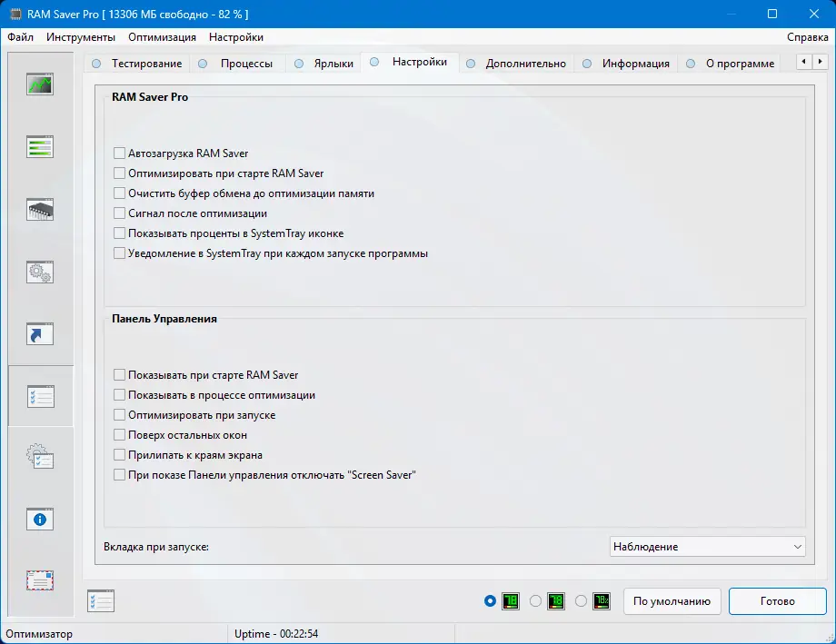836x644 pixels.
Task: Open the window-with-gears processes sidebar icon
Action: point(40,272)
